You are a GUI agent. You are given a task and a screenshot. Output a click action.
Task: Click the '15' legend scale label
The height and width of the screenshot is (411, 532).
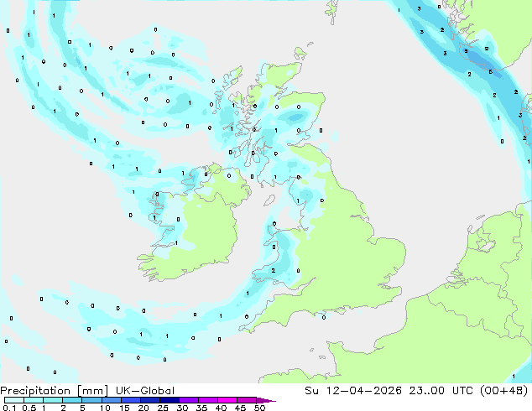coord(124,408)
